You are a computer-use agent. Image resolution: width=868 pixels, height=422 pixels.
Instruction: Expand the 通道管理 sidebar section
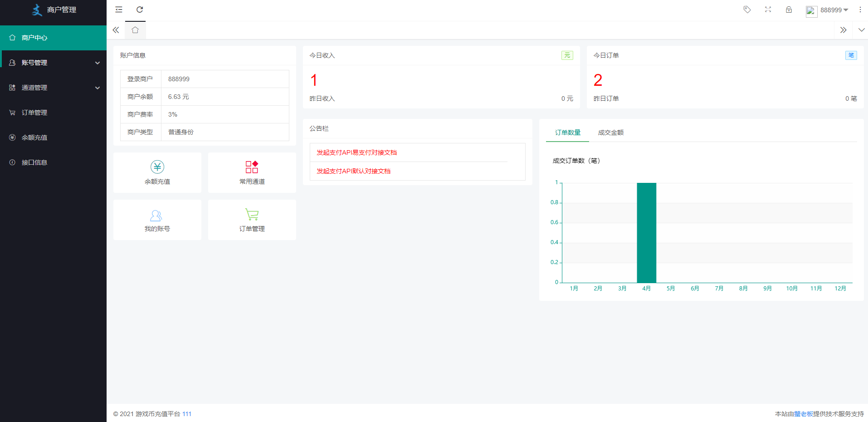(x=53, y=88)
